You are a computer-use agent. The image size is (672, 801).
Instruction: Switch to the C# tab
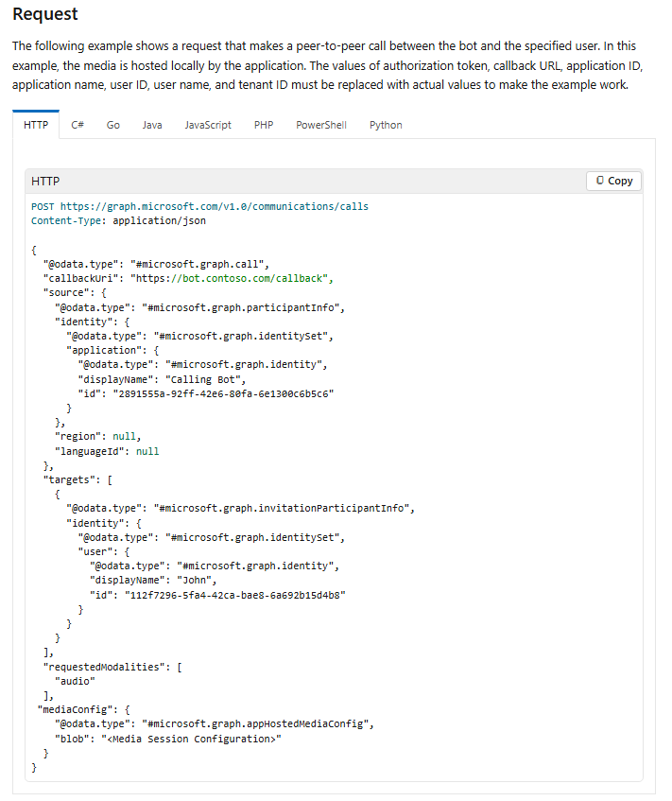click(78, 125)
